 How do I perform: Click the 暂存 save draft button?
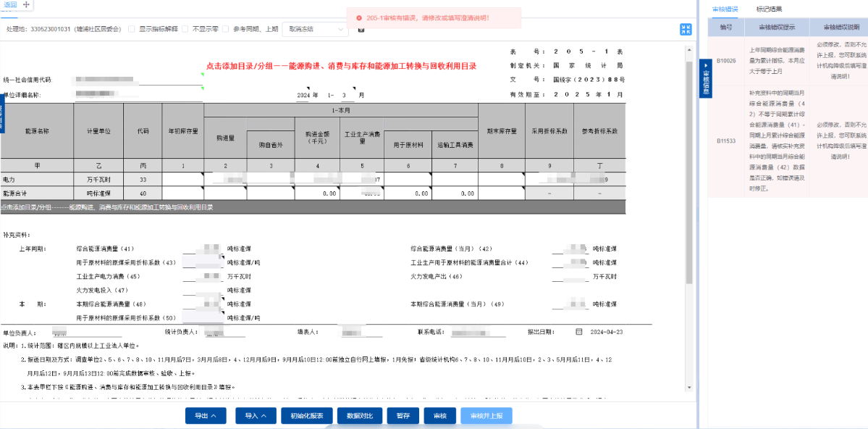coord(403,416)
